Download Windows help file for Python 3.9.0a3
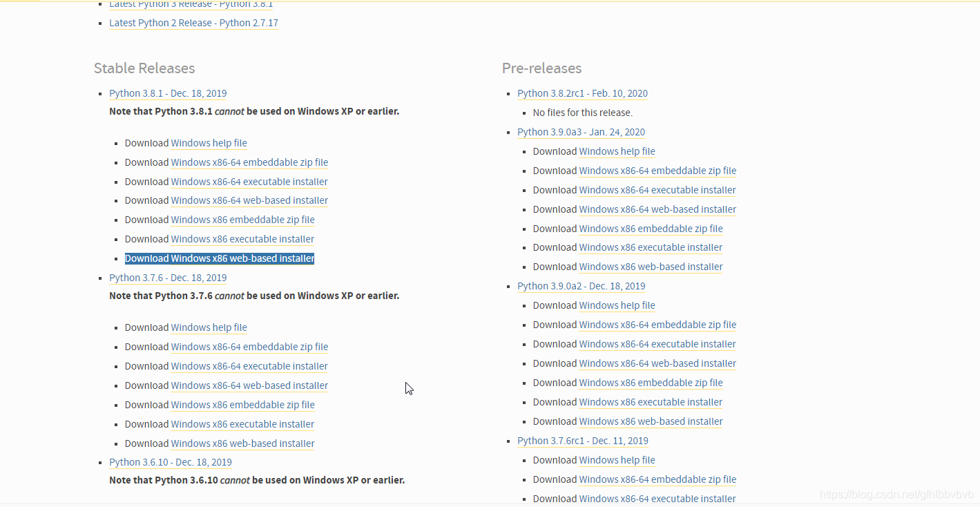The image size is (980, 507). point(617,151)
